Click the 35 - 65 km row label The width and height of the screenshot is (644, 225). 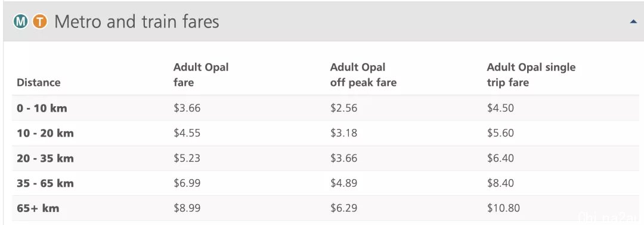[45, 183]
